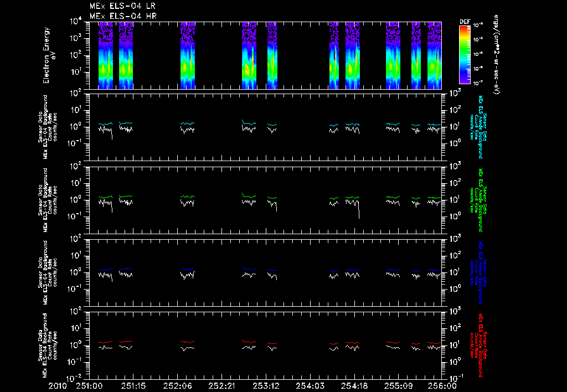Select the '251:00' time axis tick label
The image size is (567, 392).
coord(89,386)
